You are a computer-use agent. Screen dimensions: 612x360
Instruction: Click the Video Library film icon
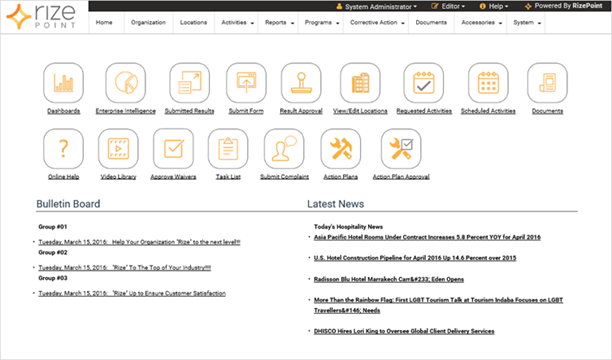118,149
